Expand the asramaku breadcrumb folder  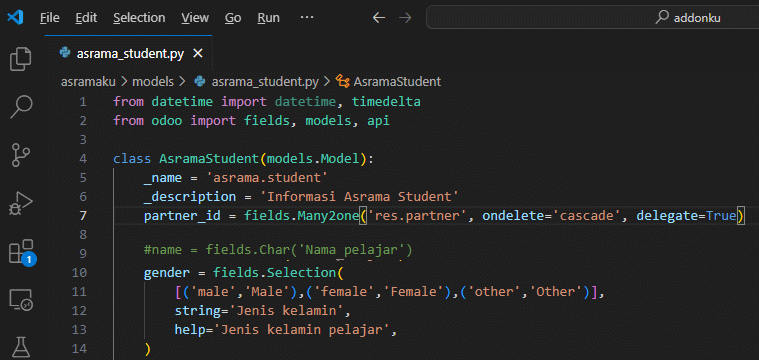point(88,82)
